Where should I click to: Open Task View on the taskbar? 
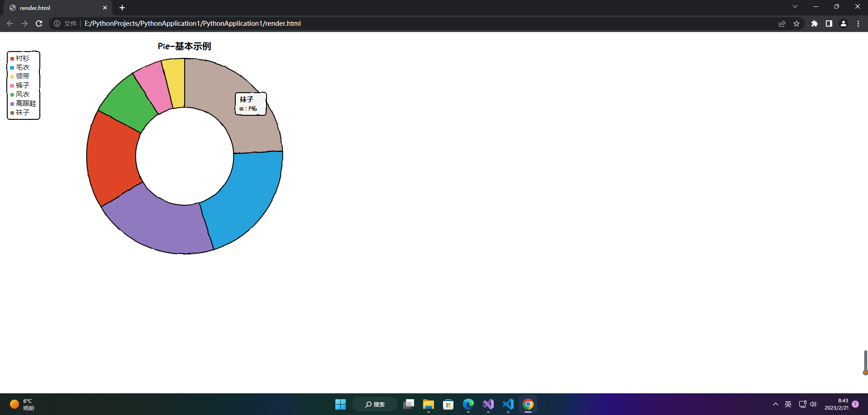409,404
